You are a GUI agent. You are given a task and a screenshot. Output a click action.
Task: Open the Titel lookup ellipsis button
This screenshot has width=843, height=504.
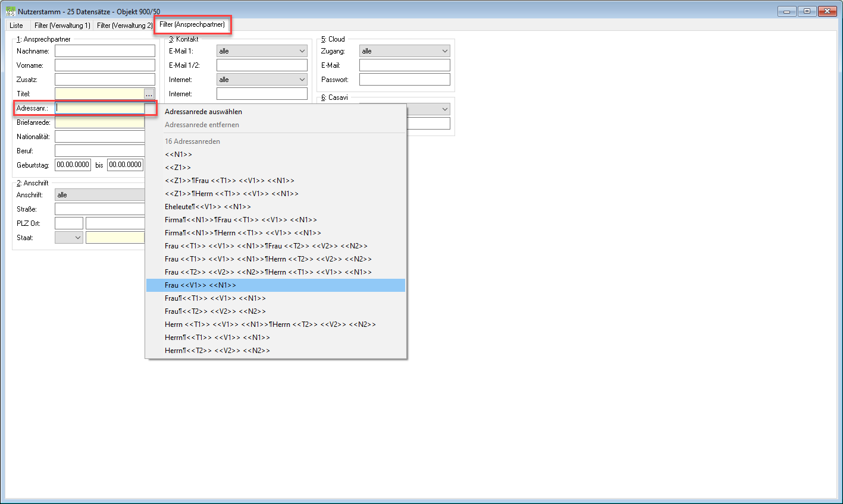point(149,94)
